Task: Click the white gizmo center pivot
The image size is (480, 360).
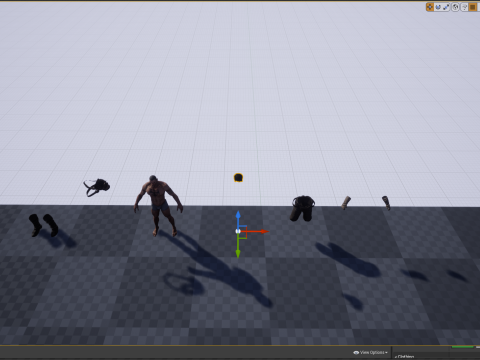Action: click(x=238, y=231)
